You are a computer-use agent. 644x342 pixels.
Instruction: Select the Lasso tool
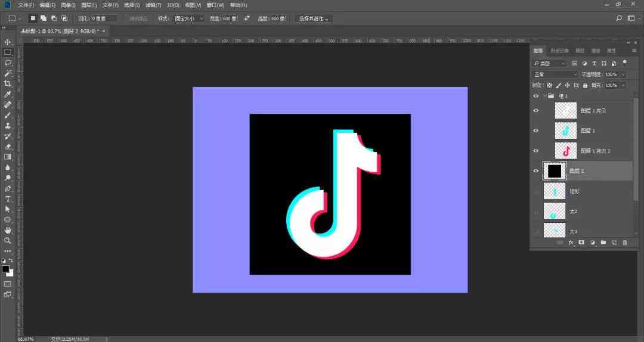tap(7, 63)
